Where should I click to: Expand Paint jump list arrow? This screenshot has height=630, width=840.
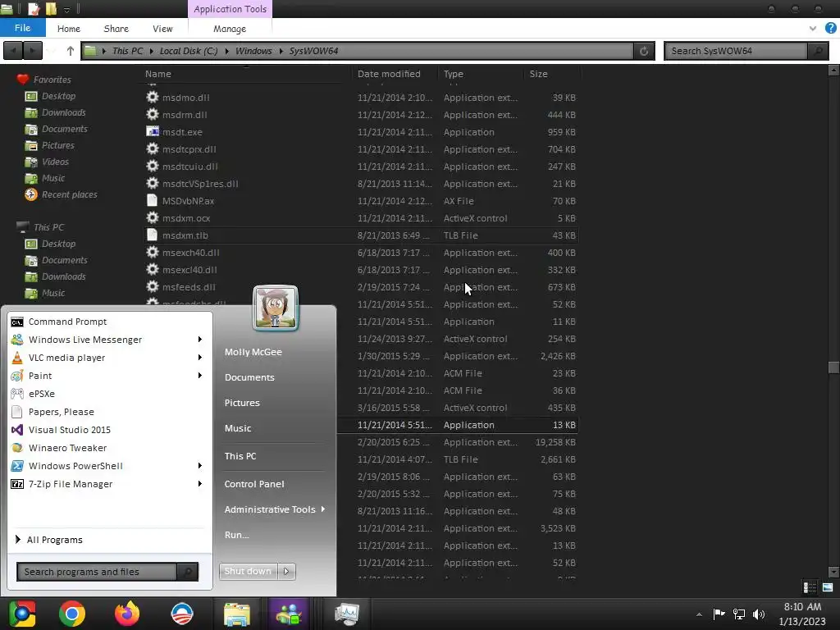click(200, 376)
